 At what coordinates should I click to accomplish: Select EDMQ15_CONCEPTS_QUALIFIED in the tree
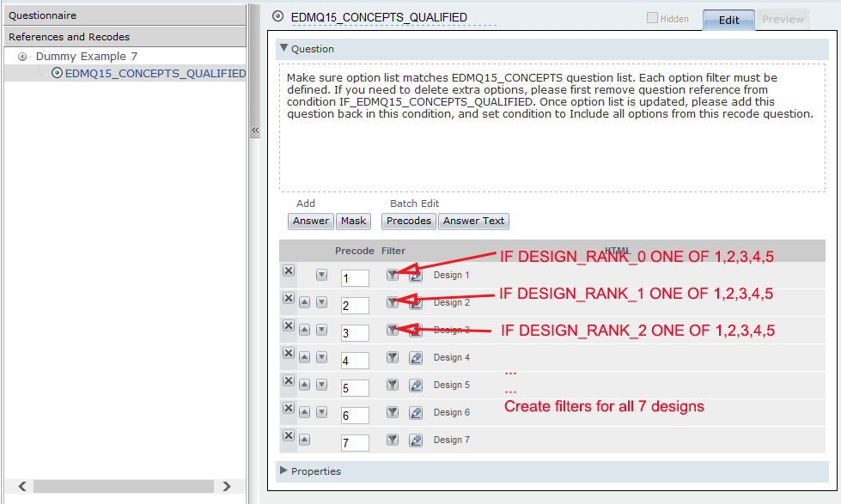click(x=155, y=73)
